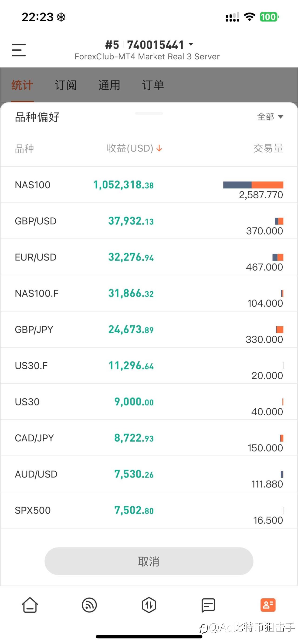Open the signal feed icon
This screenshot has width=298, height=644.
[x=89, y=605]
